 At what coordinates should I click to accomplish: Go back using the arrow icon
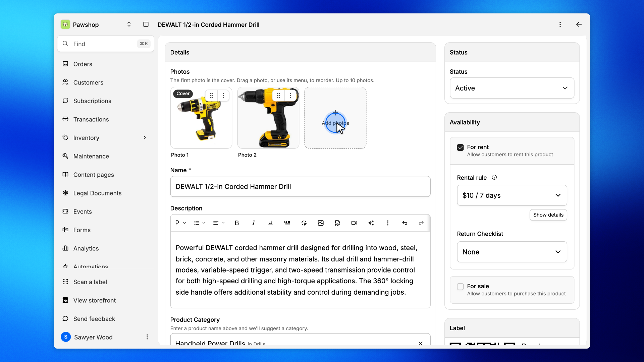(x=579, y=24)
